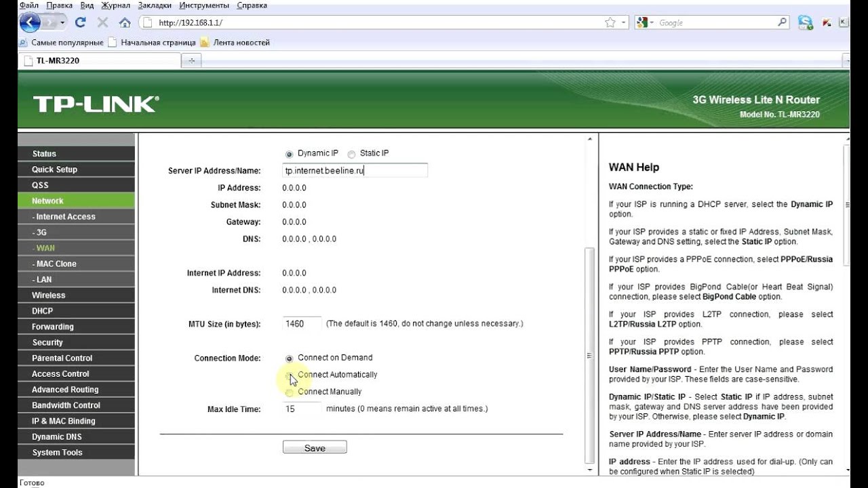Reload the page with the refresh icon
This screenshot has height=488, width=868.
(81, 22)
